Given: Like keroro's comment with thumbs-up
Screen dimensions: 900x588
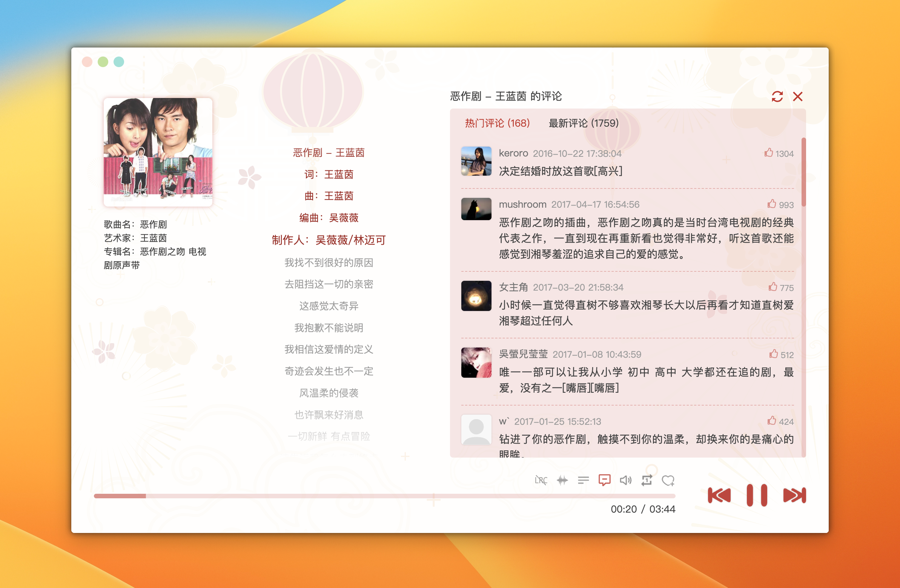Looking at the screenshot, I should pos(768,153).
